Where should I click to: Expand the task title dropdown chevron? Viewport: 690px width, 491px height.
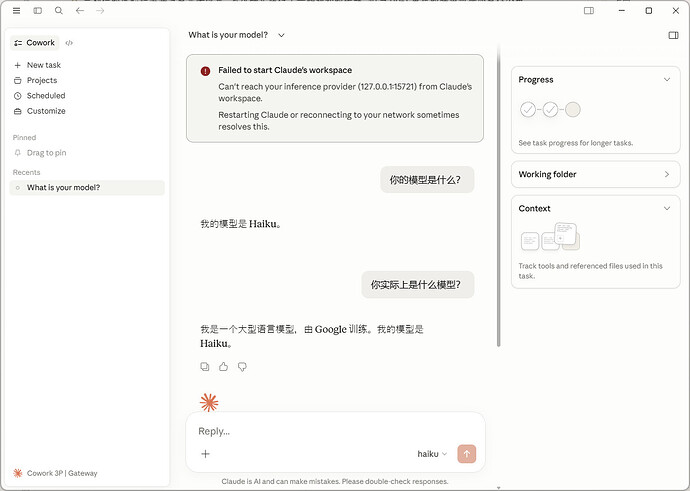pyautogui.click(x=281, y=35)
